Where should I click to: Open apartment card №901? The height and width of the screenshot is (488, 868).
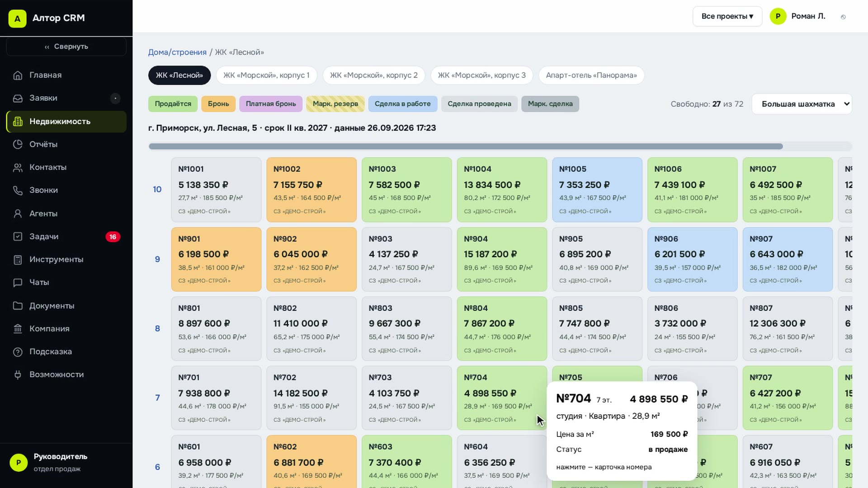pyautogui.click(x=216, y=259)
